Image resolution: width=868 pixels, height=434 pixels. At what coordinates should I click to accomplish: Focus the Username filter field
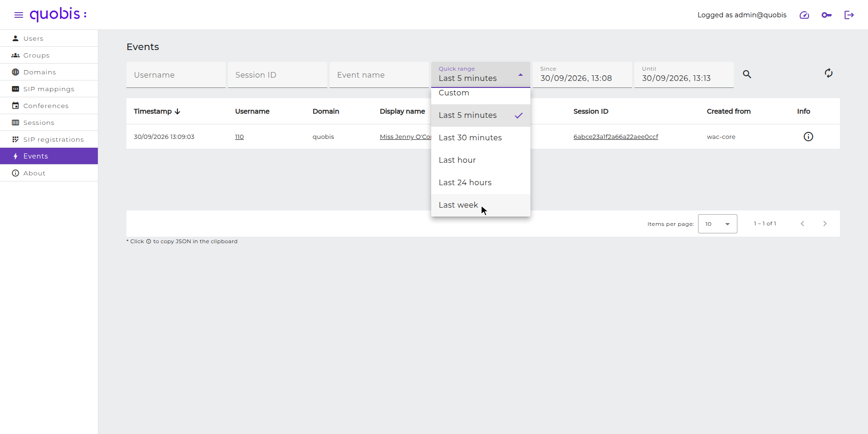coord(176,75)
